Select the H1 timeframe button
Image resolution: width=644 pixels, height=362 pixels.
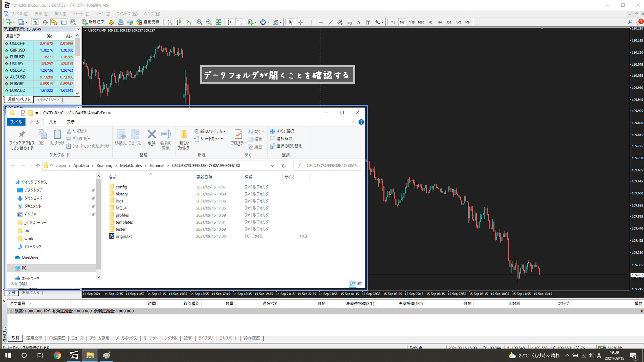[x=430, y=22]
